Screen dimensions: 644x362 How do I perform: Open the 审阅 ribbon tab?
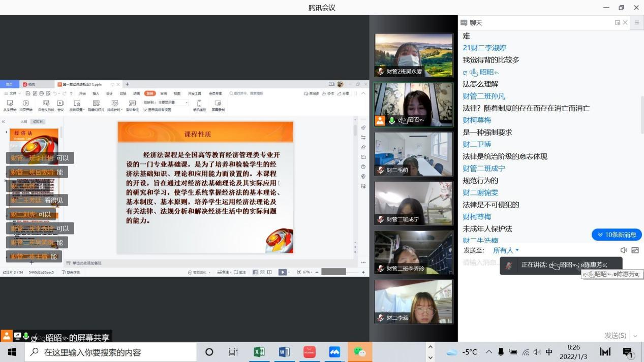(163, 93)
